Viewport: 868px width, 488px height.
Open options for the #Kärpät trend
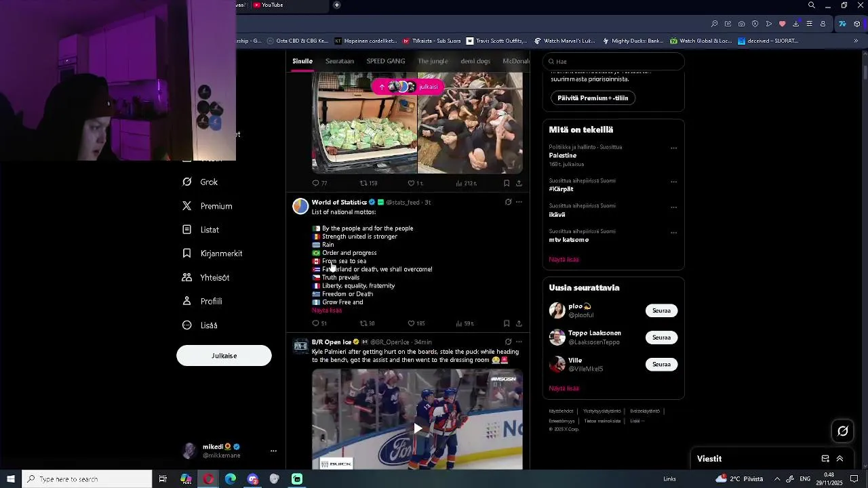click(673, 182)
